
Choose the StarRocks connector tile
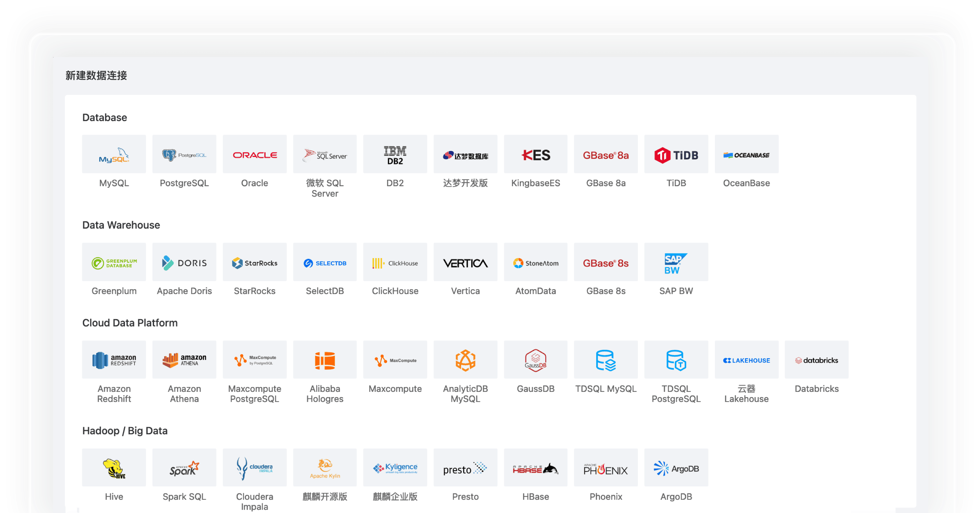click(254, 262)
